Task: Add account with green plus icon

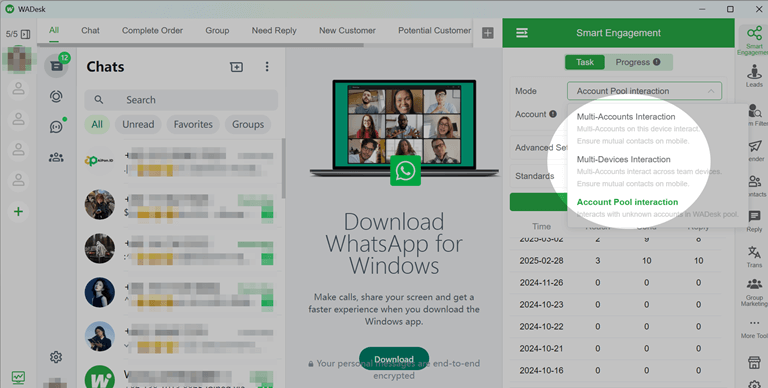Action: (19, 212)
